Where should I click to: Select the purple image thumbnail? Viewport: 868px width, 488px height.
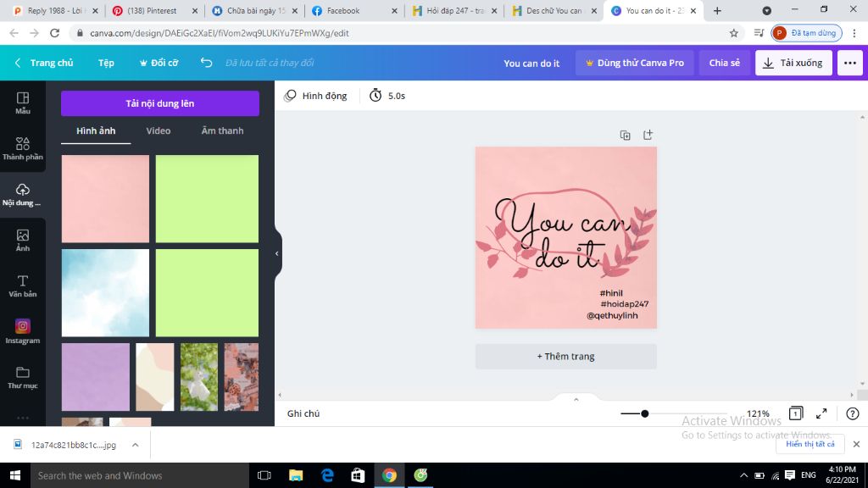(95, 377)
